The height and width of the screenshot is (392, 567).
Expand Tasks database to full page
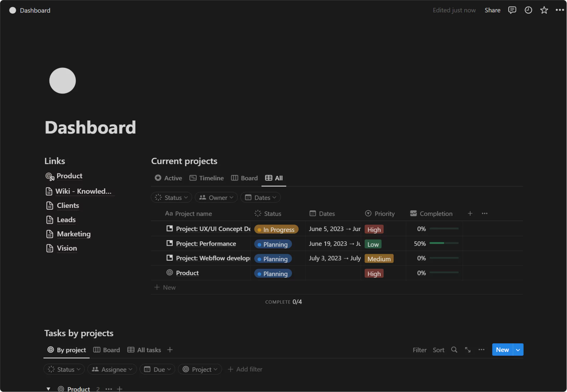click(468, 350)
